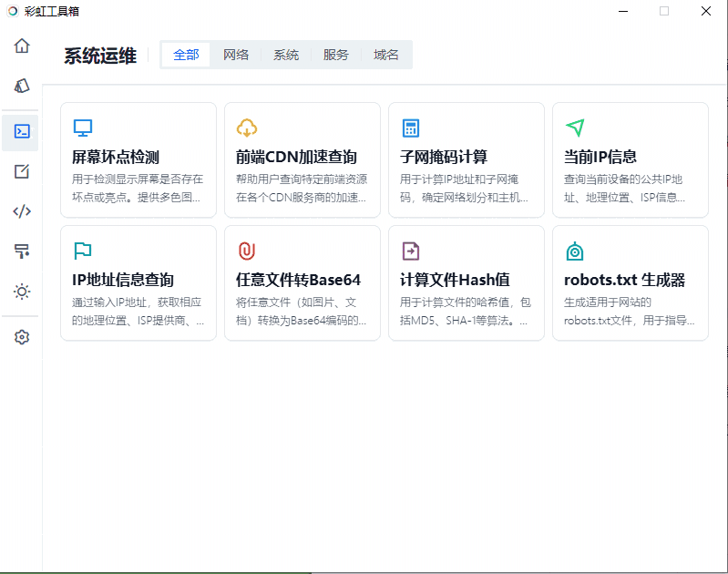Open 前端CDN加速查询 tool card
This screenshot has width=728, height=574.
click(302, 159)
